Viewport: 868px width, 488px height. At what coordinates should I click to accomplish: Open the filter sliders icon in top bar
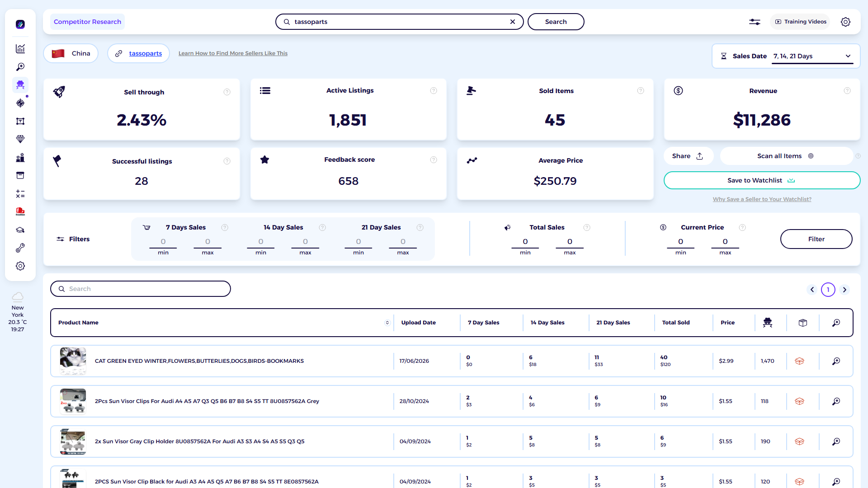[x=755, y=22]
